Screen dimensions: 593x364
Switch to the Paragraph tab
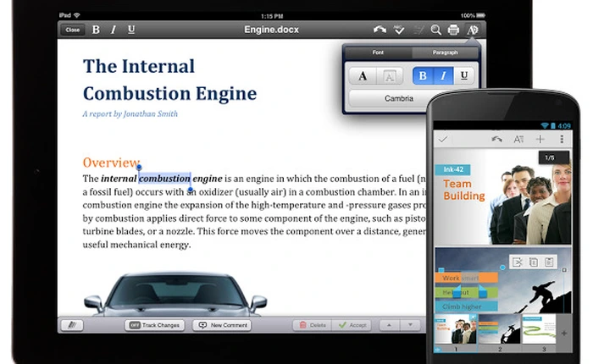point(445,52)
